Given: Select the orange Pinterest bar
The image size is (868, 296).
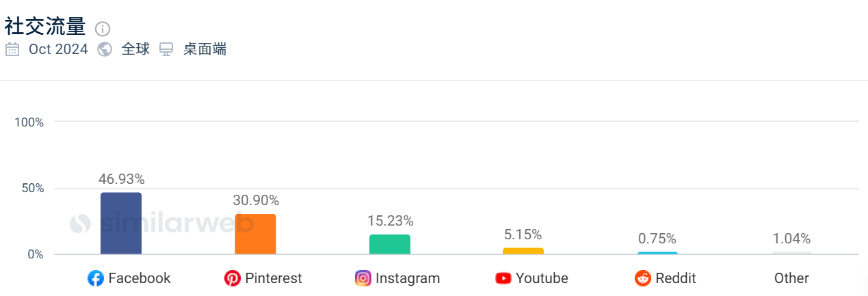Looking at the screenshot, I should 255,234.
